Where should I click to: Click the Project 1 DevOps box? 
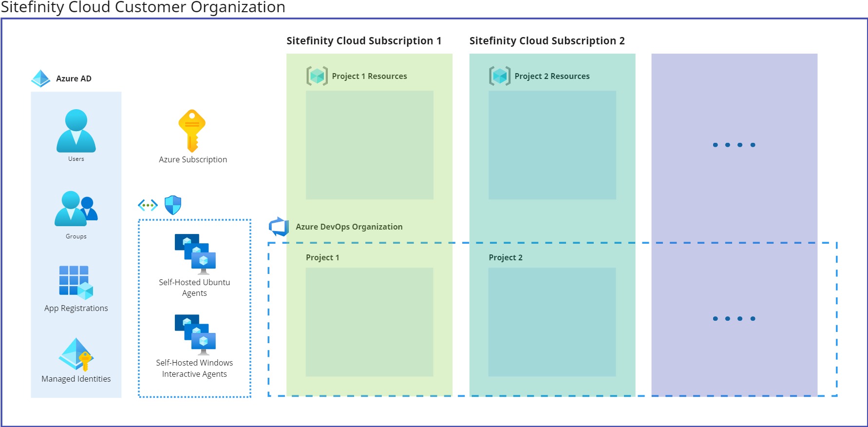click(369, 322)
